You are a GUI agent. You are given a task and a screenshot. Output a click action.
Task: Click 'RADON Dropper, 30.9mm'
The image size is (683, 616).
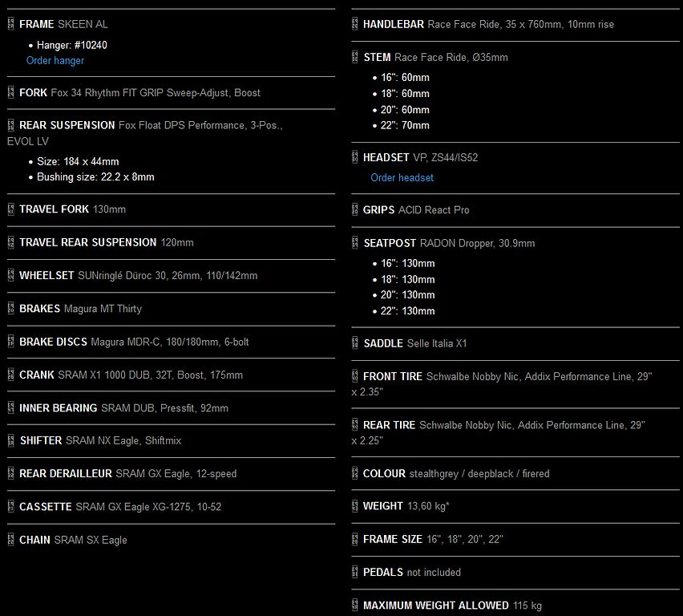[x=478, y=243]
